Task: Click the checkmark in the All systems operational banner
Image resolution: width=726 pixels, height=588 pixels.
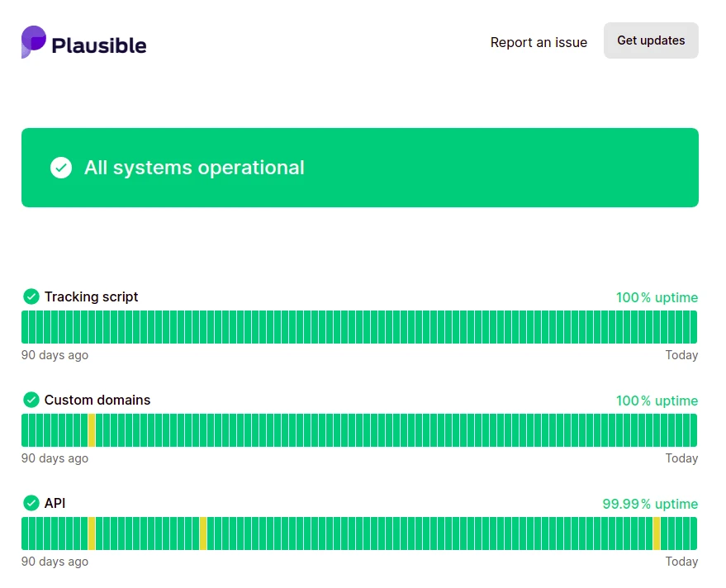Action: pyautogui.click(x=61, y=168)
